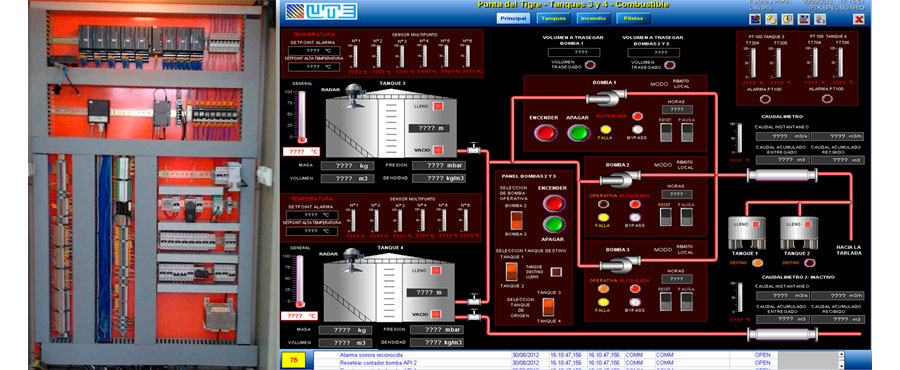
Task: Select the 'Alarma sonora reconocida' alarm row
Action: tap(578, 355)
